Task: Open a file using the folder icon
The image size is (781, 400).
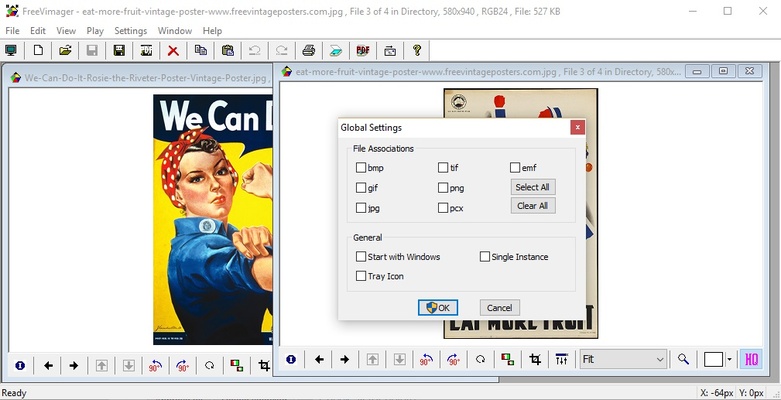Action: coord(65,50)
